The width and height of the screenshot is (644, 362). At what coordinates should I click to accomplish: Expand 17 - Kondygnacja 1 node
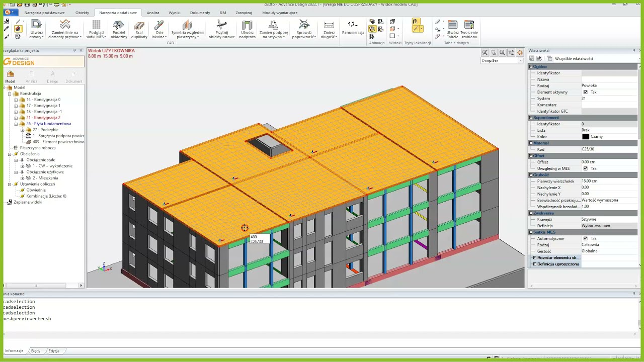[x=16, y=106]
